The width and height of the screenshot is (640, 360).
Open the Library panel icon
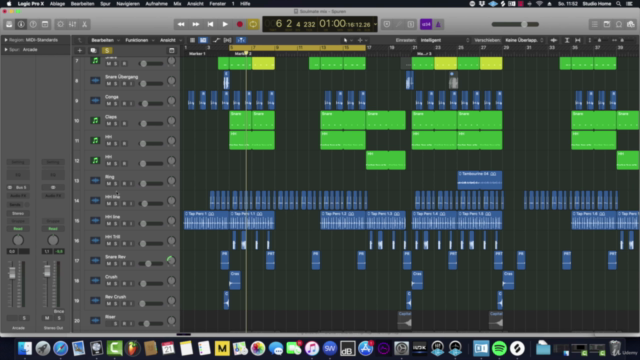tap(9, 24)
